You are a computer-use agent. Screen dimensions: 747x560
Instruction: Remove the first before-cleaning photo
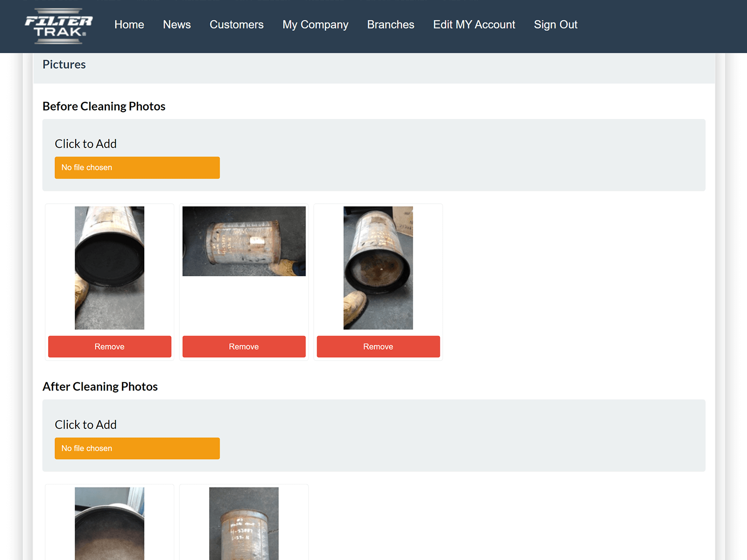[x=110, y=347]
